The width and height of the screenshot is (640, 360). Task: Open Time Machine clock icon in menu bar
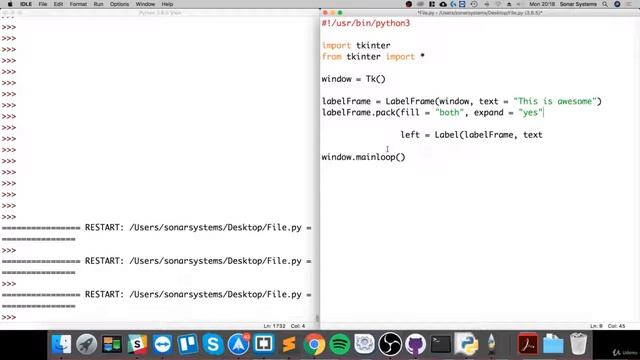tap(474, 4)
